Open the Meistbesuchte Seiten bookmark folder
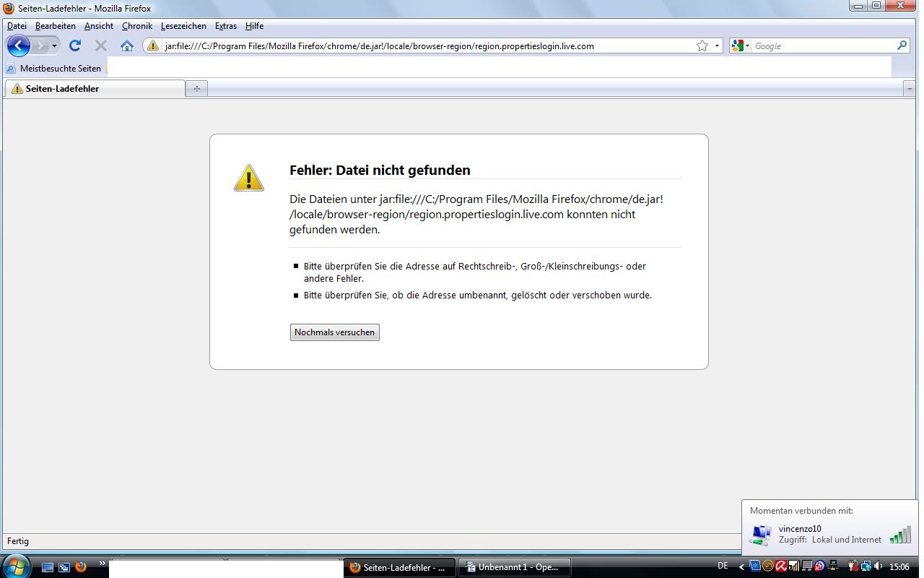This screenshot has width=924, height=578. point(54,69)
